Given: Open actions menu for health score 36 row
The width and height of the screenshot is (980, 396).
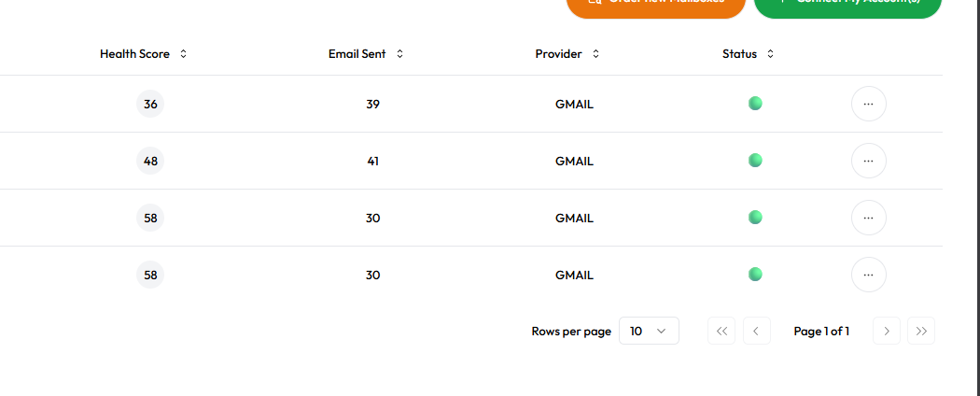Looking at the screenshot, I should [x=868, y=104].
